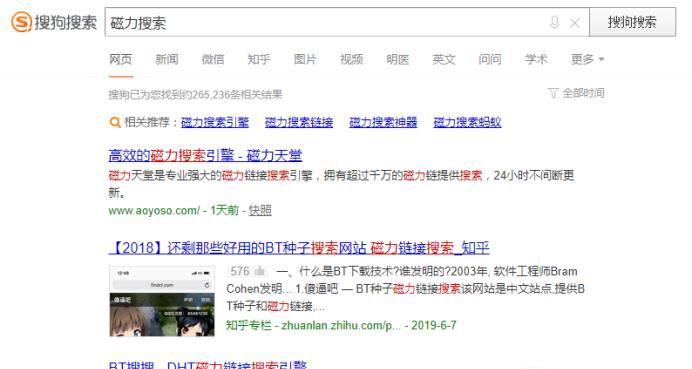Screen dimensions: 692x369
Task: Switch to the 学术 tab
Action: (536, 59)
